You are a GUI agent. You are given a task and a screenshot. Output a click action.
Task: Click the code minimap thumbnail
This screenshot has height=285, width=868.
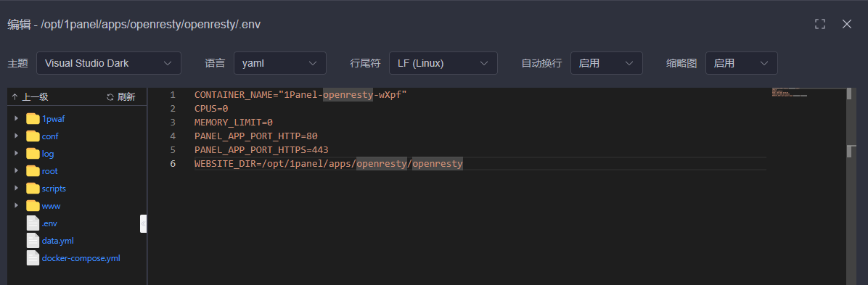coord(790,92)
